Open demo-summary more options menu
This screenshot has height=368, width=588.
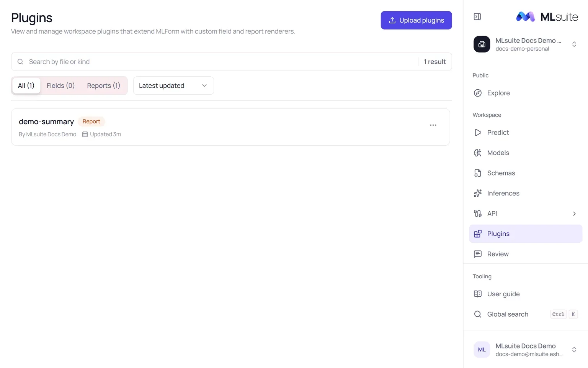(433, 125)
